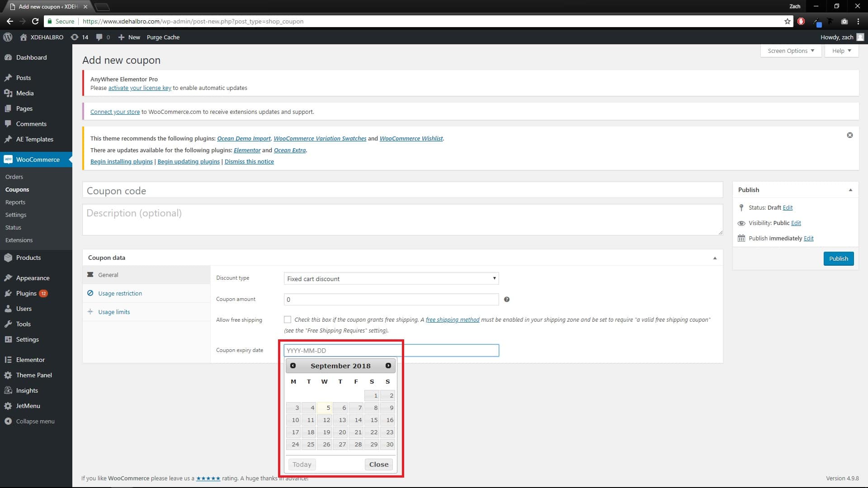
Task: Open Pages in the sidebar
Action: click(36, 108)
